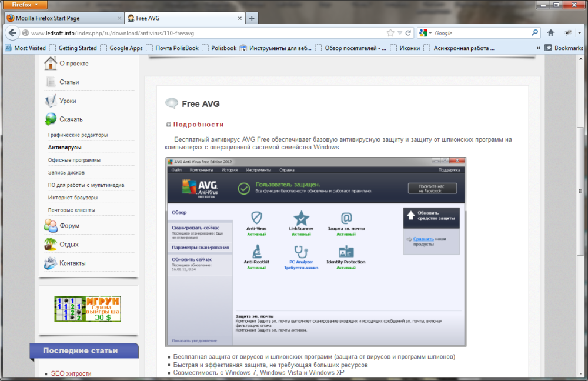
Task: Click the Free AVG speech bubble icon
Action: (172, 103)
